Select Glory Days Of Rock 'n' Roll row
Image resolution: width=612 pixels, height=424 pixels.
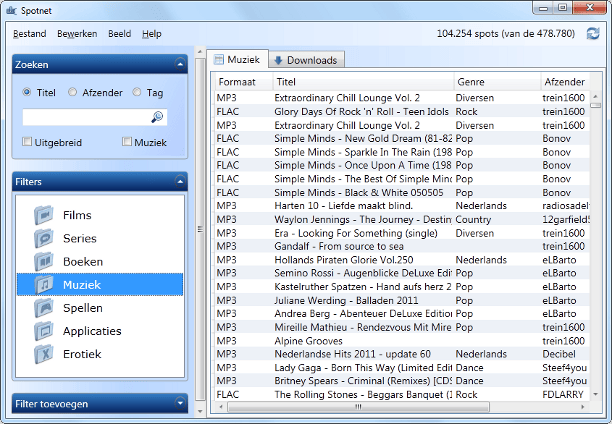coord(402,112)
